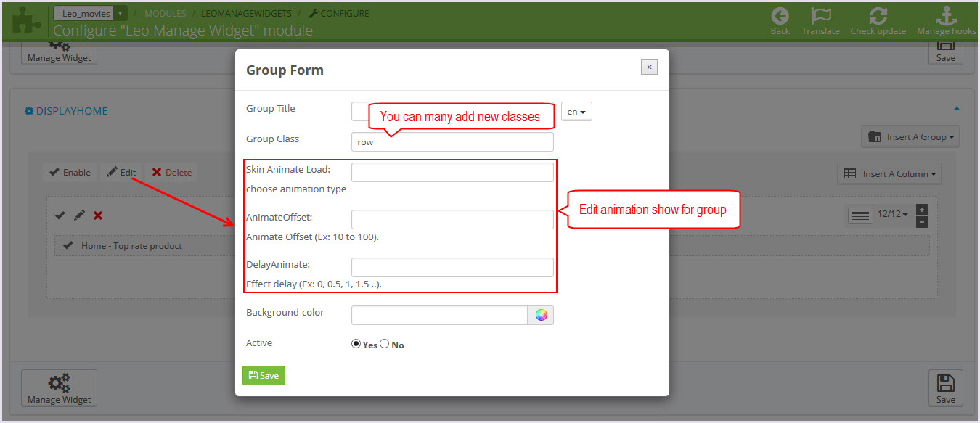Click the column pencil edit icon
The width and height of the screenshot is (980, 423).
[79, 215]
